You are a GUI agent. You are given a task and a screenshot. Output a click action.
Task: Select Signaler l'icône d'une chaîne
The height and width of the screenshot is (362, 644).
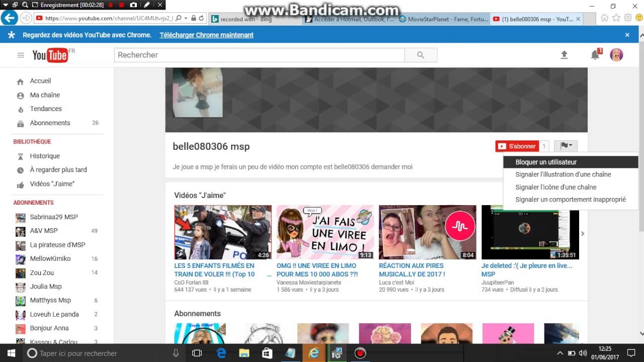click(571, 187)
